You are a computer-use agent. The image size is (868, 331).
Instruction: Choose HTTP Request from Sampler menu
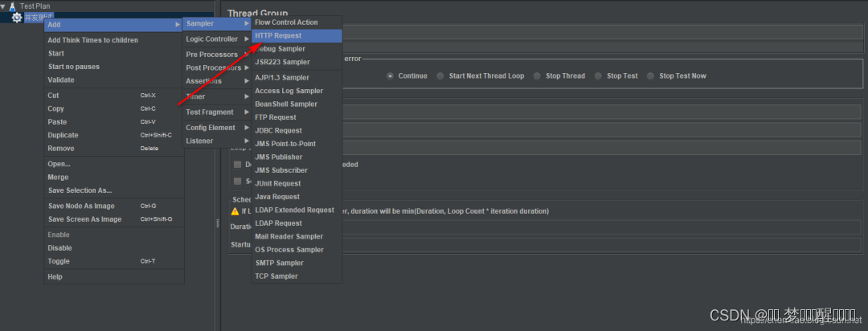297,35
